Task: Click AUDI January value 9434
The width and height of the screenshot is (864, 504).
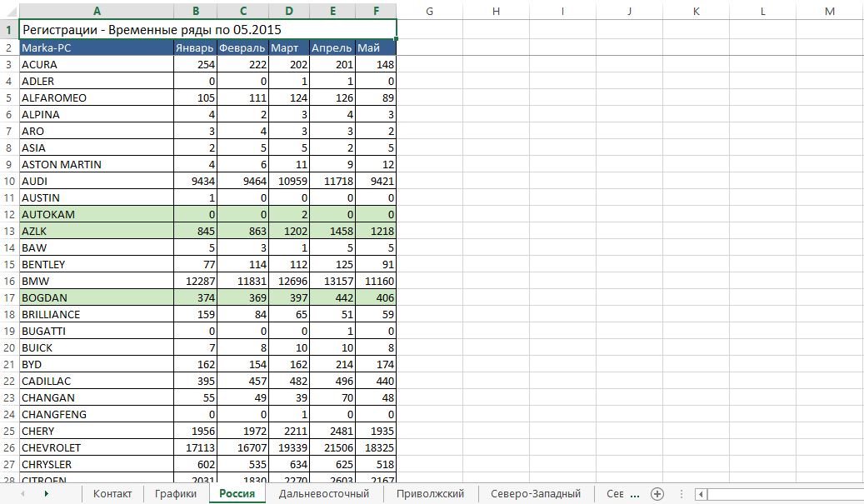Action: (x=195, y=182)
